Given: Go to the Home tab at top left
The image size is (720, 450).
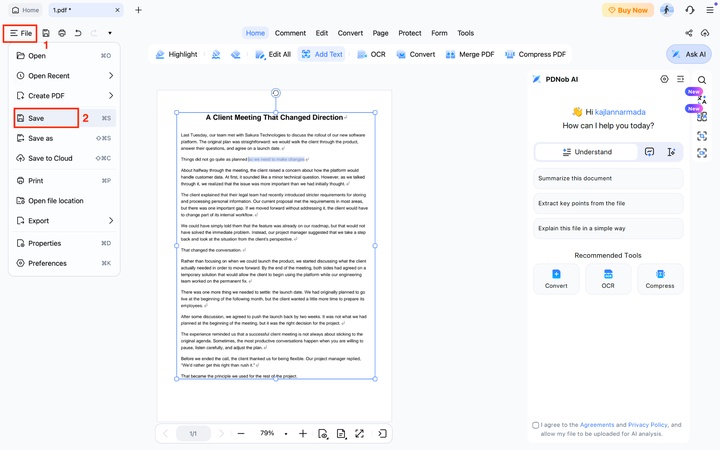Looking at the screenshot, I should point(26,10).
